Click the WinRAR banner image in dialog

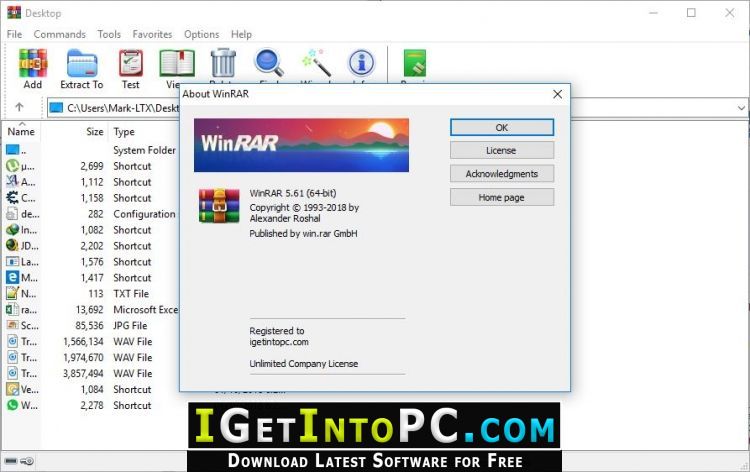[301, 145]
